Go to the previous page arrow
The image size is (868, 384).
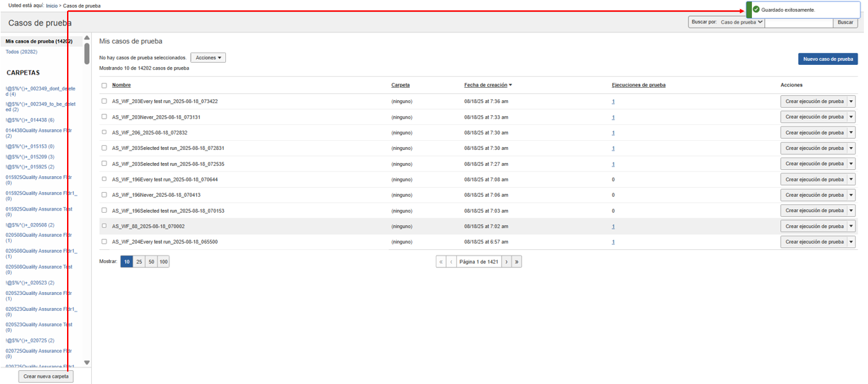451,262
